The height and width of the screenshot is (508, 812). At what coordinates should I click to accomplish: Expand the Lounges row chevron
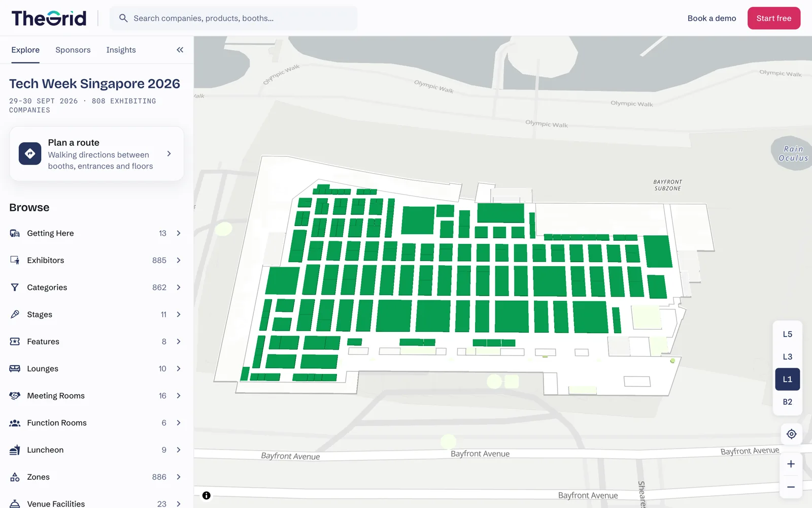pyautogui.click(x=179, y=369)
